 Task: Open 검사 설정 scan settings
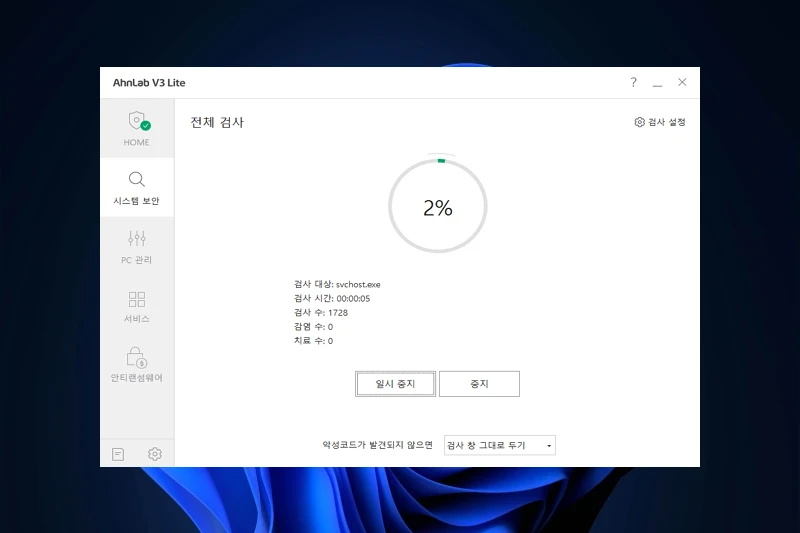click(660, 122)
